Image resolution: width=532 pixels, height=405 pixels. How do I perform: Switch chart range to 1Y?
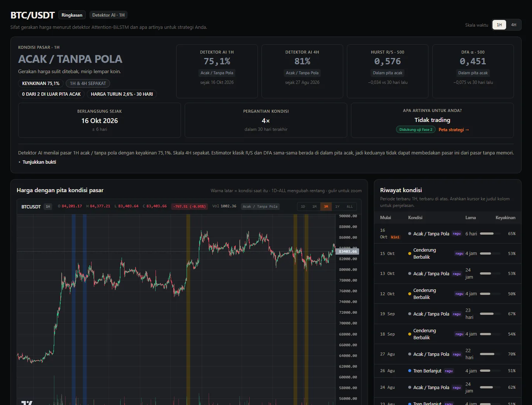pos(337,207)
